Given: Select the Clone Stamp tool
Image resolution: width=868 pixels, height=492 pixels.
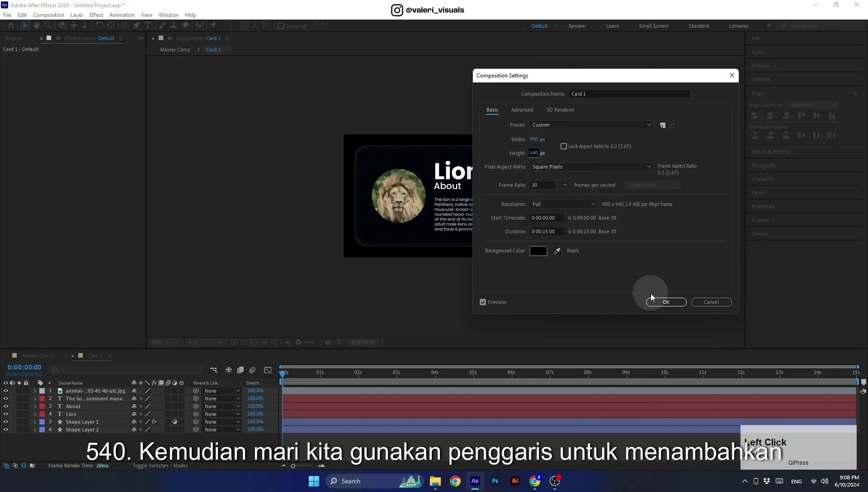Looking at the screenshot, I should point(174,26).
